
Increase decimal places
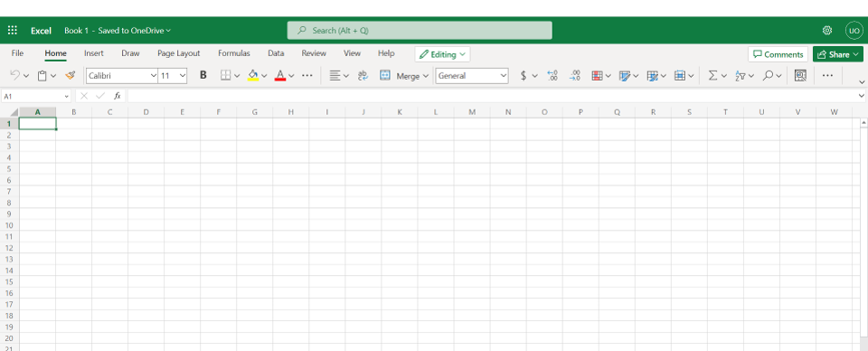coord(552,76)
